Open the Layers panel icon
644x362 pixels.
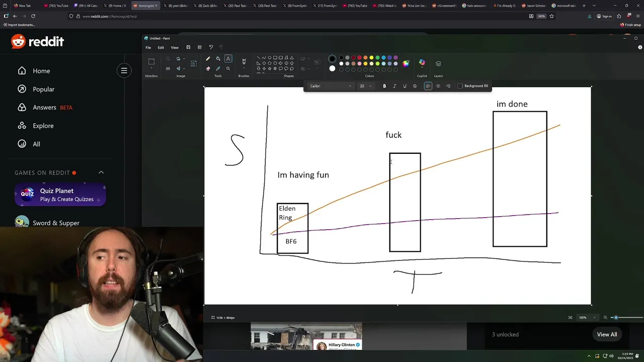438,63
